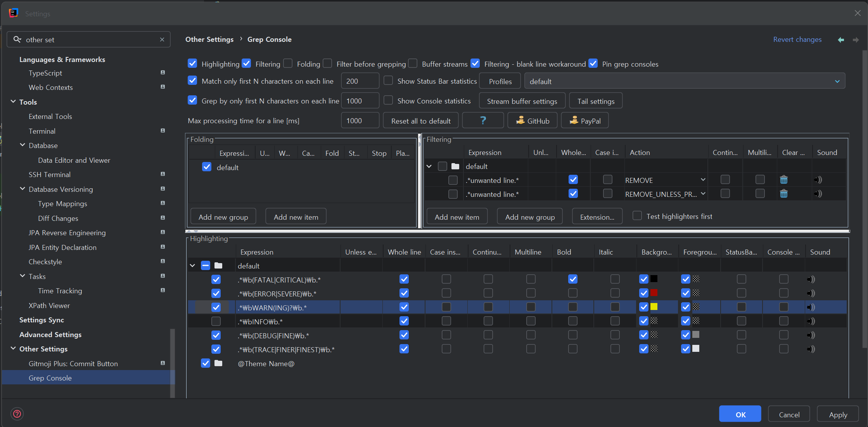Viewport: 868px width, 427px height.
Task: Click the clear search X icon
Action: (162, 40)
